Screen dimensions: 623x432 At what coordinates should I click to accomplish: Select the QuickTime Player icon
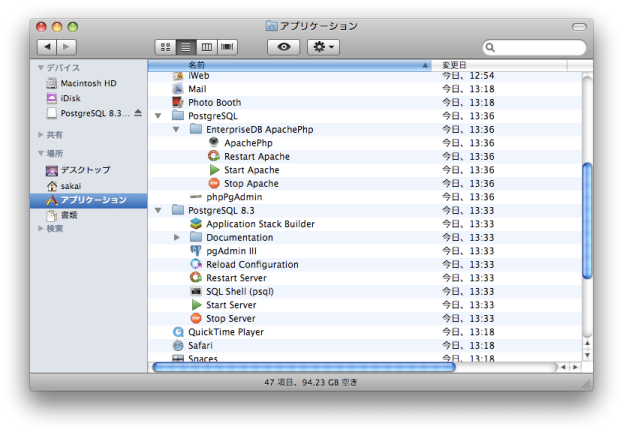(x=178, y=332)
